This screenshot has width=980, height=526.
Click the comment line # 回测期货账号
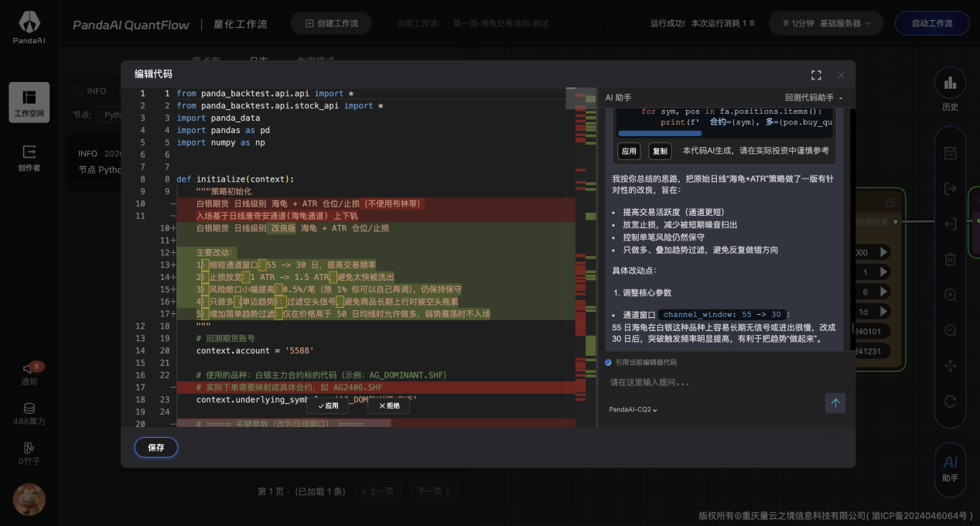[225, 338]
